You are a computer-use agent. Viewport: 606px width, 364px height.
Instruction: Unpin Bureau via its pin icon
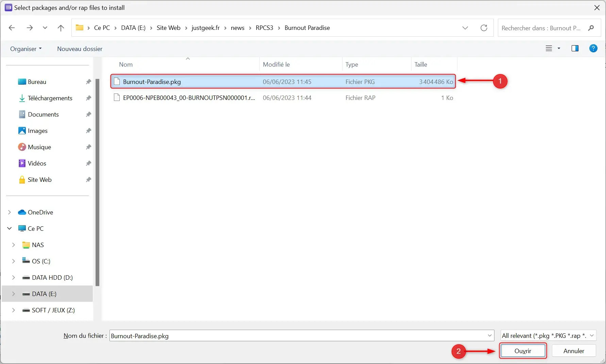point(88,82)
